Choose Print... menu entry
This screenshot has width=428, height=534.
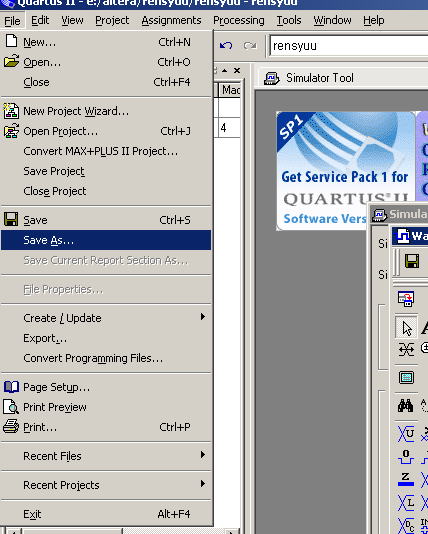coord(106,427)
